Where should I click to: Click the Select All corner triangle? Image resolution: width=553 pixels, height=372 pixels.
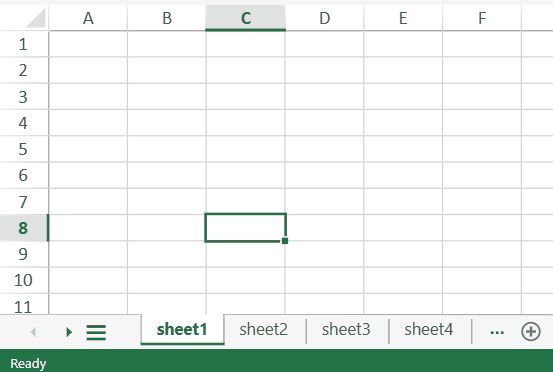(36, 18)
